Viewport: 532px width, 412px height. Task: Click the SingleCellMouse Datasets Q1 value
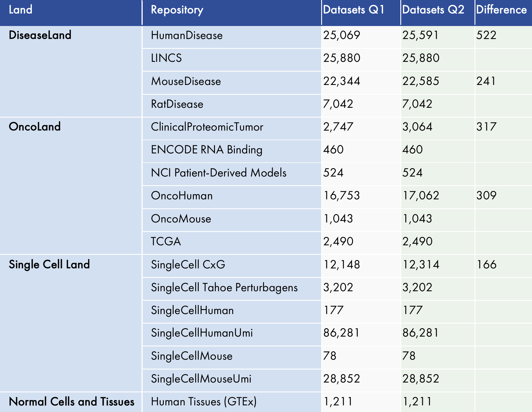click(x=330, y=356)
